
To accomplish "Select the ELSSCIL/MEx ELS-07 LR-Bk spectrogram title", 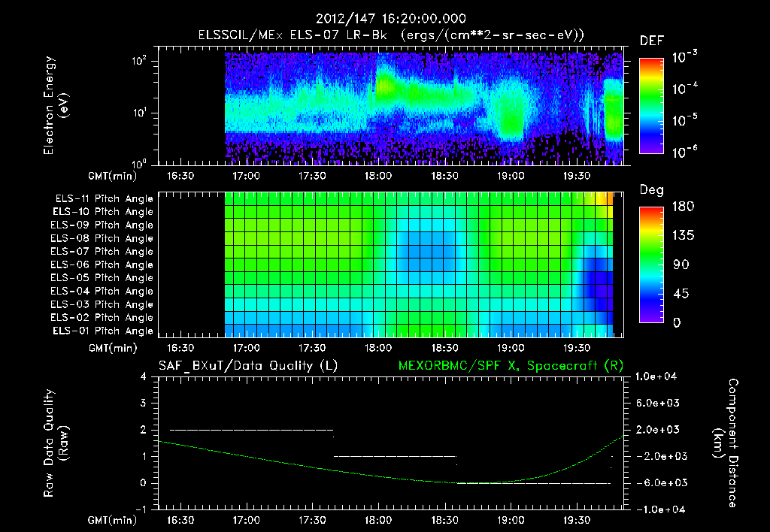I will [x=391, y=35].
